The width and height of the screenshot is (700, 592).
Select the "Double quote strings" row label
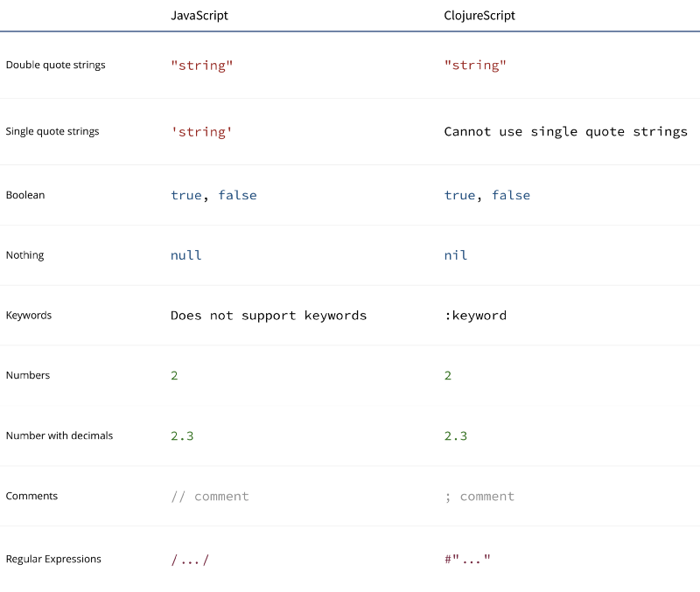[56, 65]
